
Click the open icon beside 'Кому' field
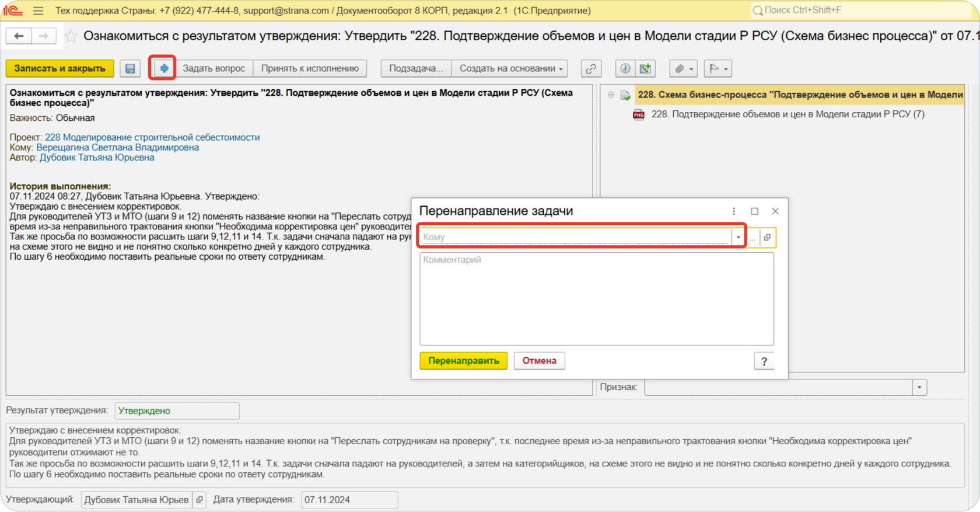point(767,237)
